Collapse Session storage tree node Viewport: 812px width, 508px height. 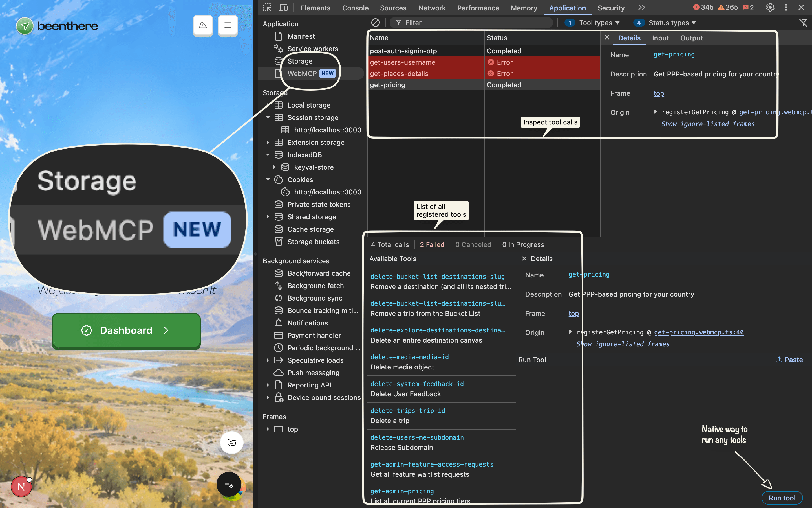(x=268, y=117)
